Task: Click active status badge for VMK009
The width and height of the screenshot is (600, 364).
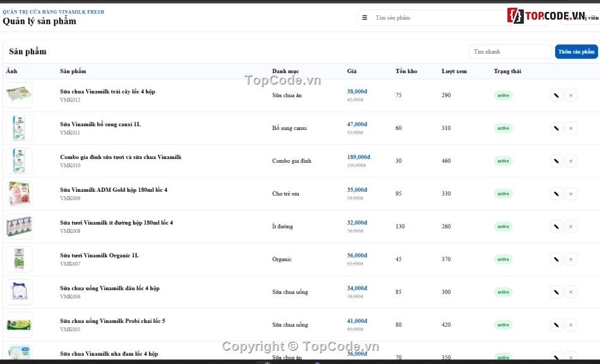Action: [x=503, y=194]
